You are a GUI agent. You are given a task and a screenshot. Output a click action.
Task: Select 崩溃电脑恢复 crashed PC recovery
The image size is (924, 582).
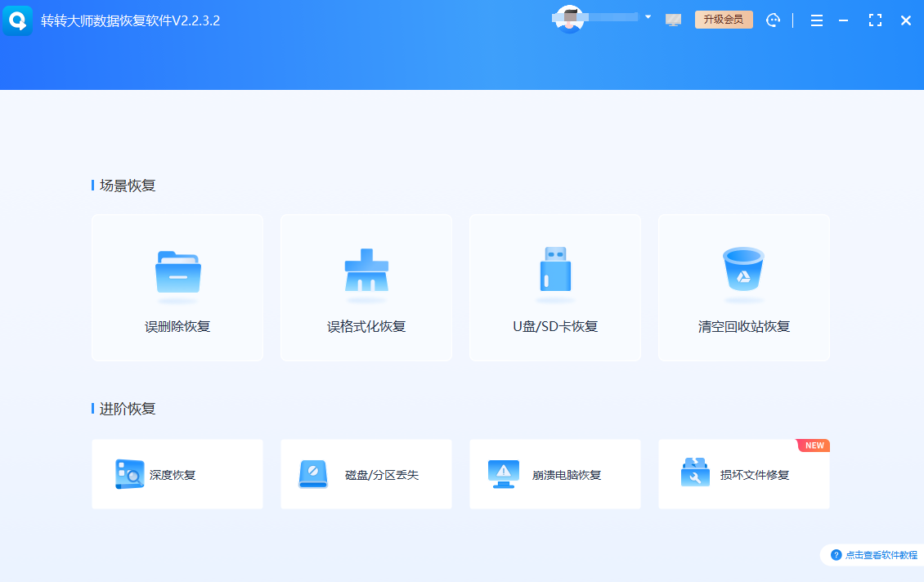pyautogui.click(x=555, y=474)
